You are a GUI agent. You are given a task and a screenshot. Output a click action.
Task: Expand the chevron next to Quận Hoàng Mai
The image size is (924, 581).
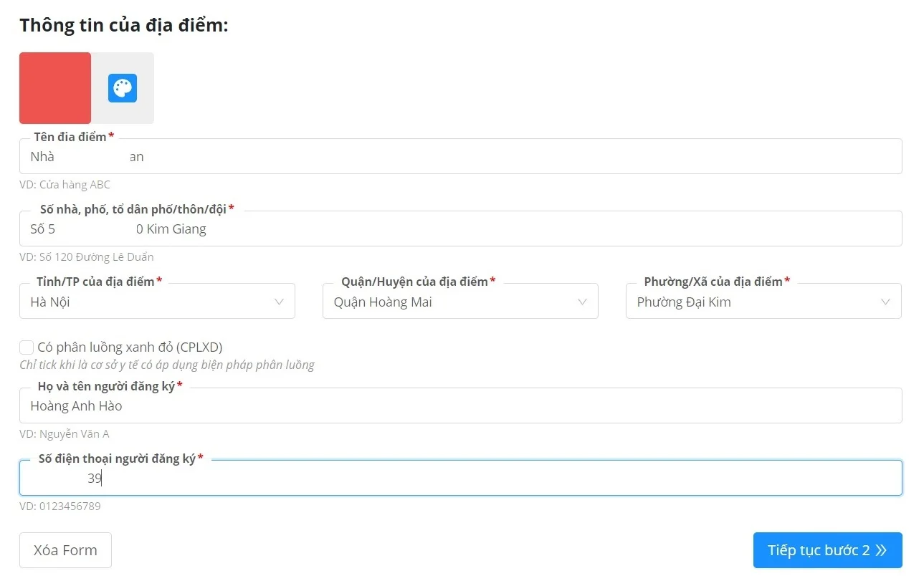tap(583, 302)
